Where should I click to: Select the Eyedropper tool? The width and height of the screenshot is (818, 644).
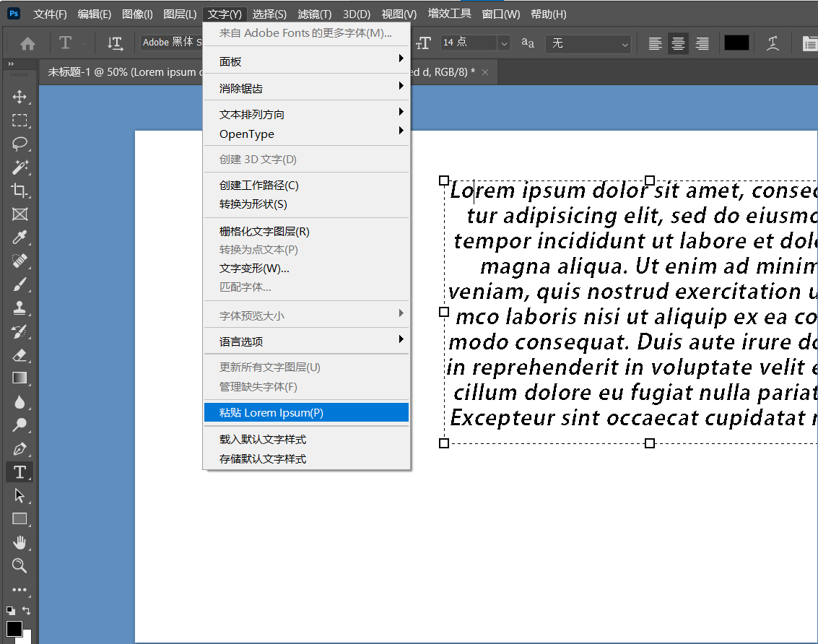coord(19,238)
